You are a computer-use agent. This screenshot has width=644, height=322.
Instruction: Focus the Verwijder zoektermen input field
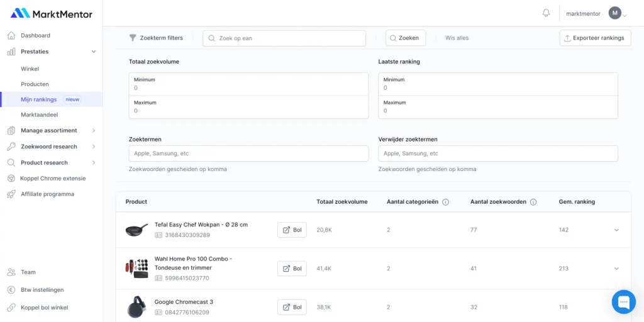coord(498,153)
